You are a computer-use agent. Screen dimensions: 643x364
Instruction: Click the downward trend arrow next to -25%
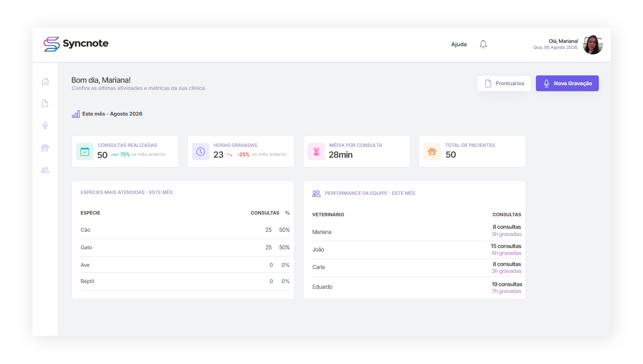[229, 155]
